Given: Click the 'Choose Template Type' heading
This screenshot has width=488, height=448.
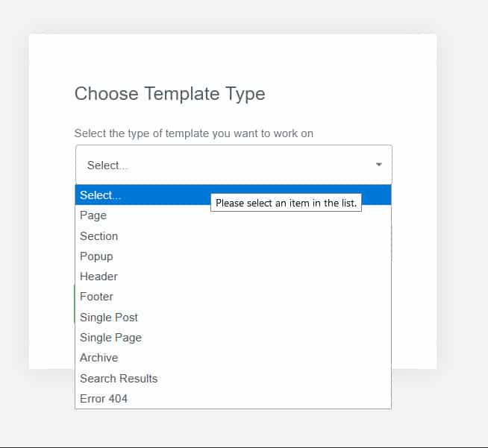Looking at the screenshot, I should tap(169, 94).
